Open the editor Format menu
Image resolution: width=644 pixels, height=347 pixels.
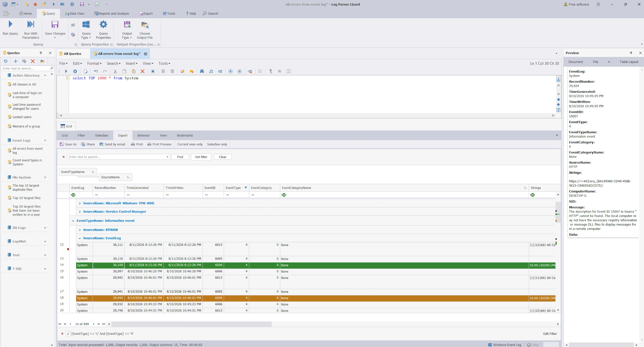click(94, 63)
